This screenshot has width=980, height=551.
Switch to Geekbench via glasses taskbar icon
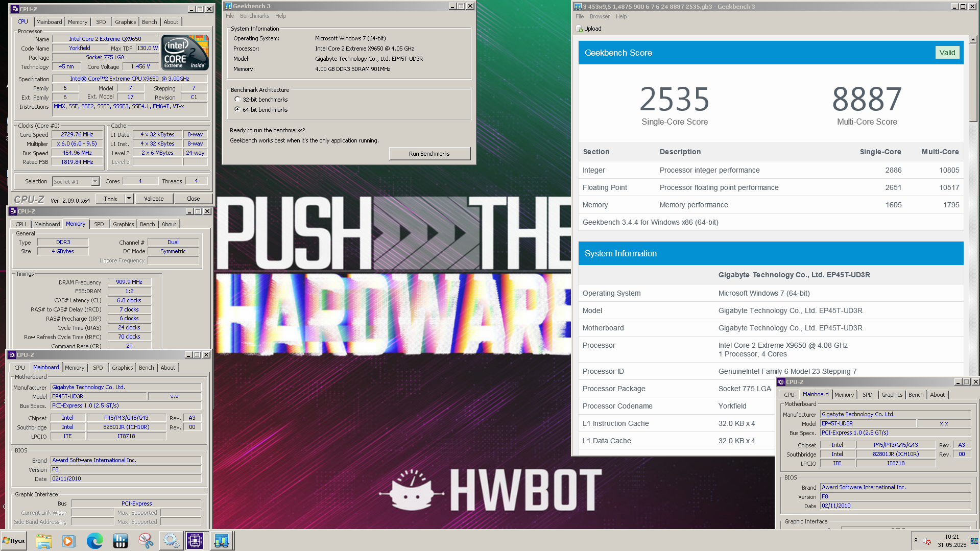pyautogui.click(x=221, y=540)
